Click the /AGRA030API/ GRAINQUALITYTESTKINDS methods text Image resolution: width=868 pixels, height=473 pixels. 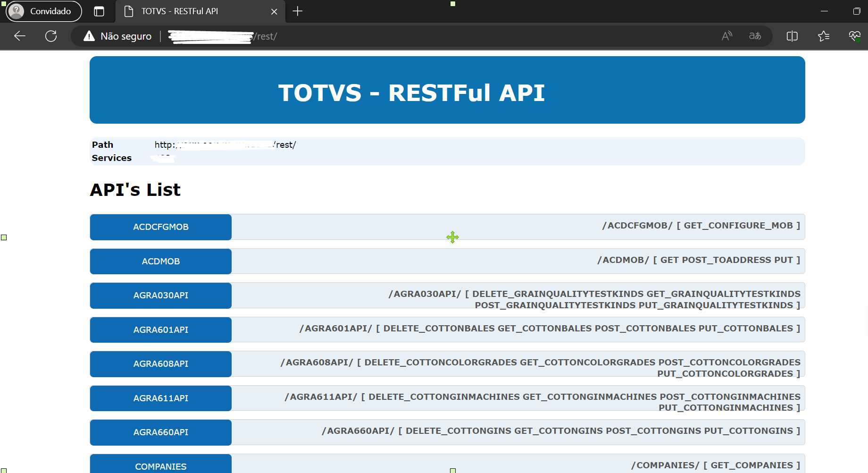pos(594,300)
